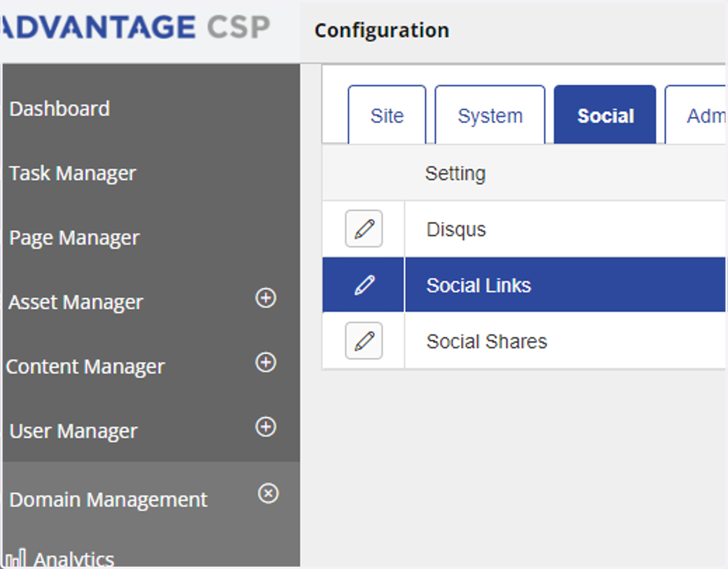The height and width of the screenshot is (569, 728).
Task: Select the Social Links row text
Action: [x=479, y=285]
